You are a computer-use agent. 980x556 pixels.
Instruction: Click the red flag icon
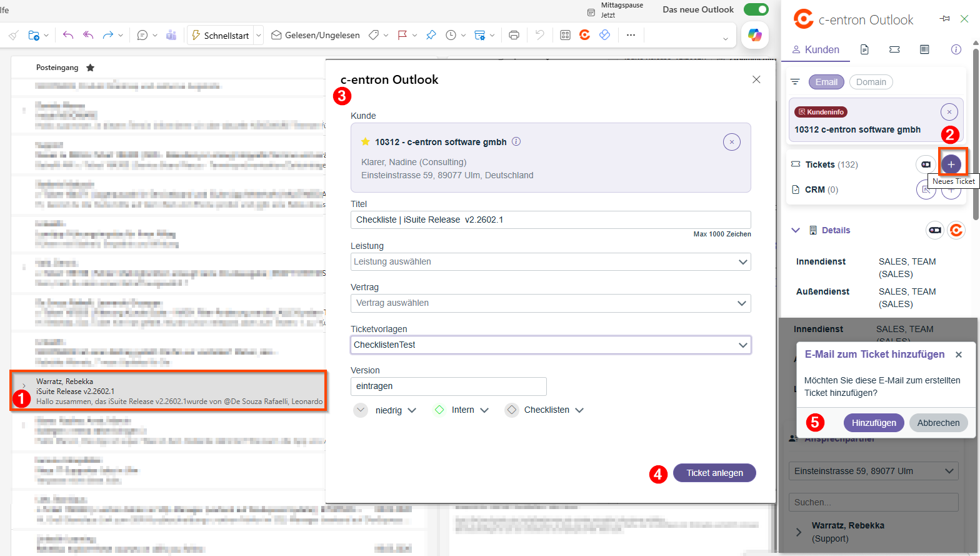[x=402, y=36]
